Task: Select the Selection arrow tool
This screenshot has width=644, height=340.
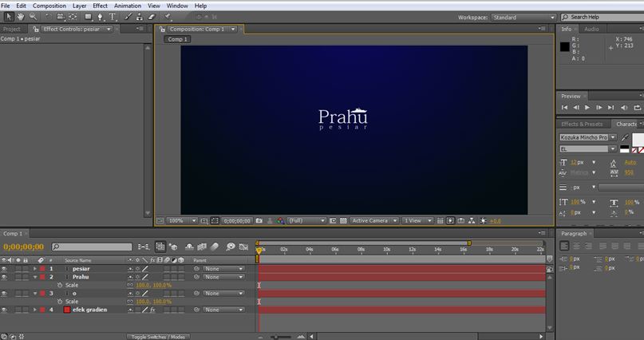Action: click(x=9, y=17)
